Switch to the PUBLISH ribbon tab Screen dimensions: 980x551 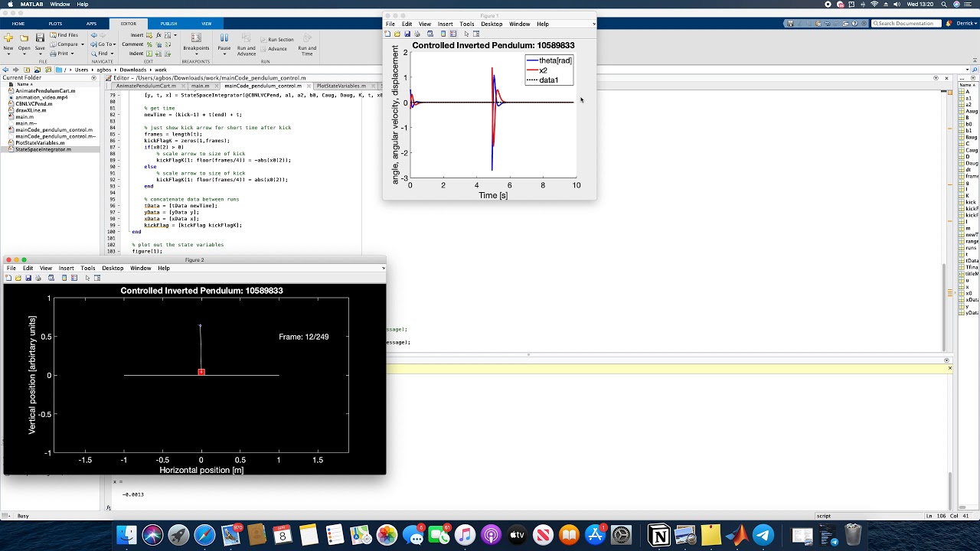(x=168, y=24)
